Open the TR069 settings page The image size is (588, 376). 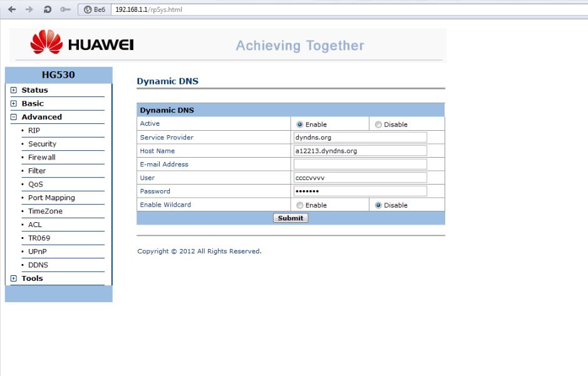[x=39, y=238]
